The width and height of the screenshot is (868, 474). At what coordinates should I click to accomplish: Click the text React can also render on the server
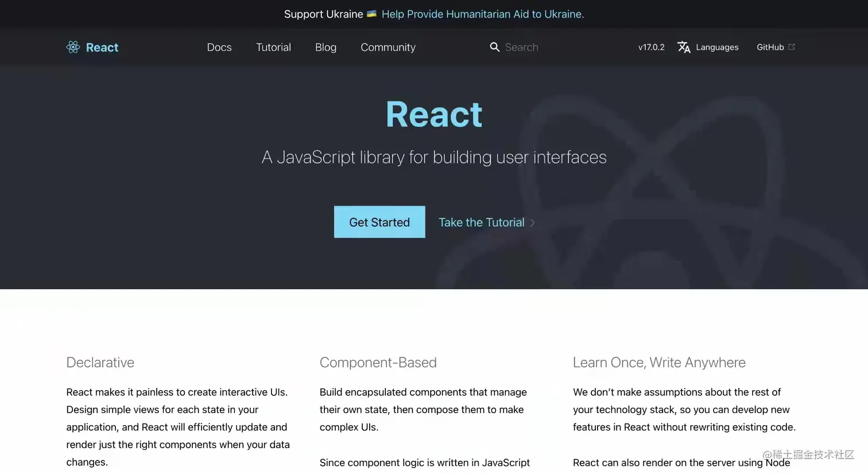click(x=681, y=463)
